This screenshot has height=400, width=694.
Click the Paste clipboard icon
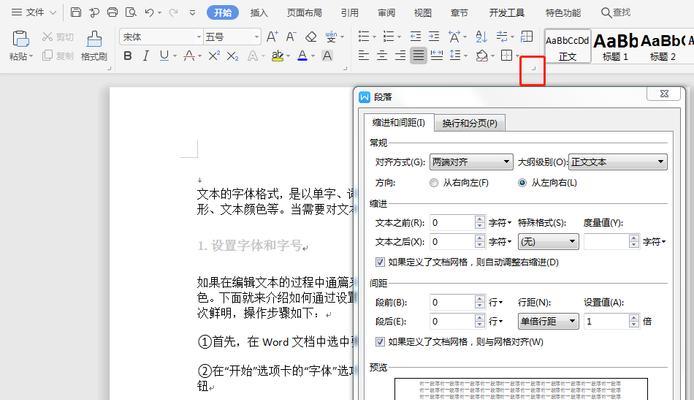20,39
